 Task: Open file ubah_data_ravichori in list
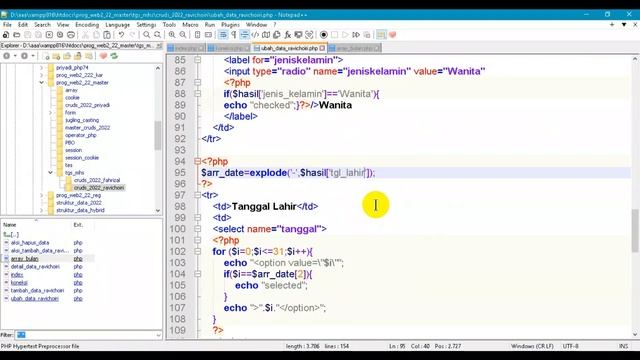pos(35,298)
